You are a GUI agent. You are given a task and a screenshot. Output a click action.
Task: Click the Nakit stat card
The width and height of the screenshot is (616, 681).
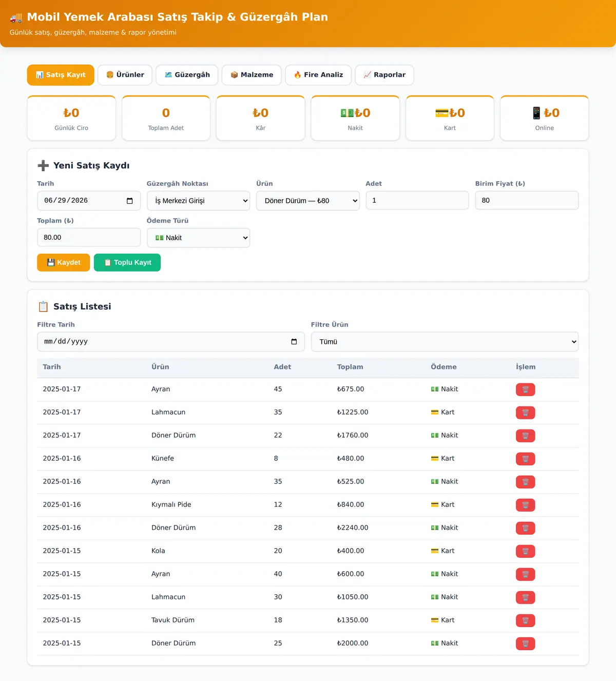(355, 118)
